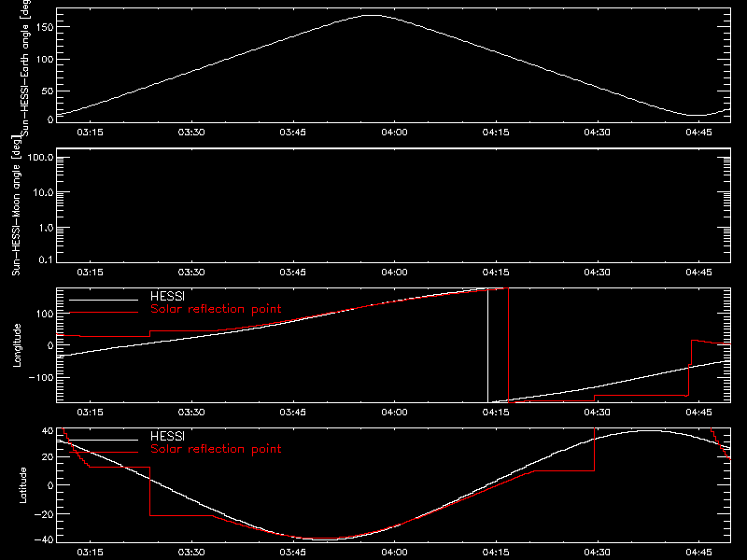Click 03:15 time label of Earth angle plot
Image resolution: width=747 pixels, height=560 pixels.
pyautogui.click(x=90, y=132)
